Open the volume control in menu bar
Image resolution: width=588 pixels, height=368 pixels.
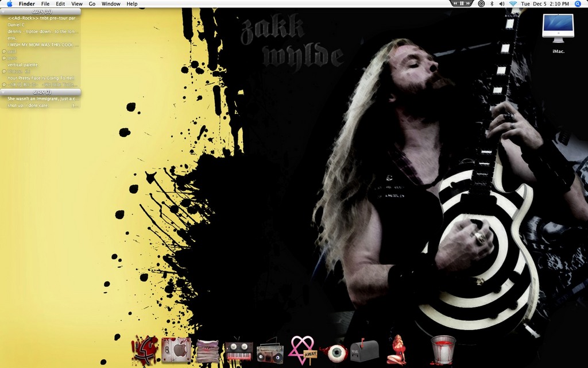click(502, 4)
